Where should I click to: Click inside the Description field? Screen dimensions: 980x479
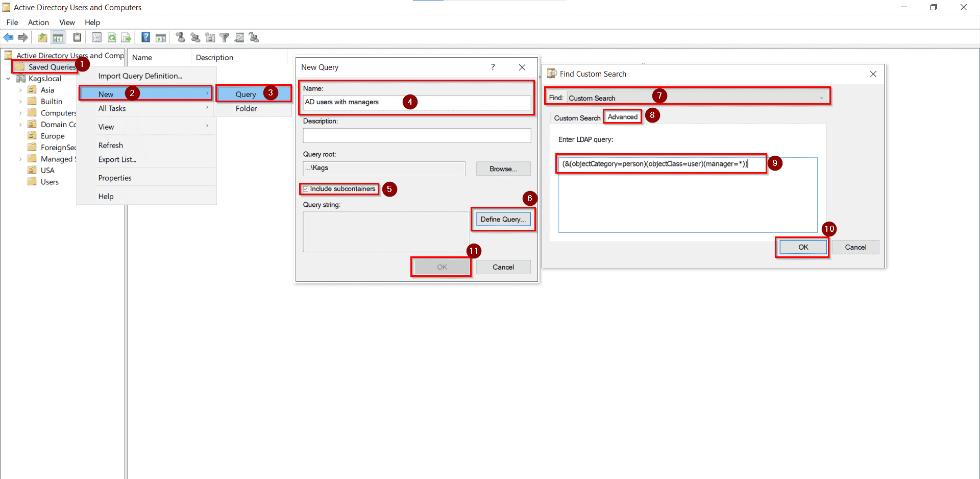click(416, 135)
